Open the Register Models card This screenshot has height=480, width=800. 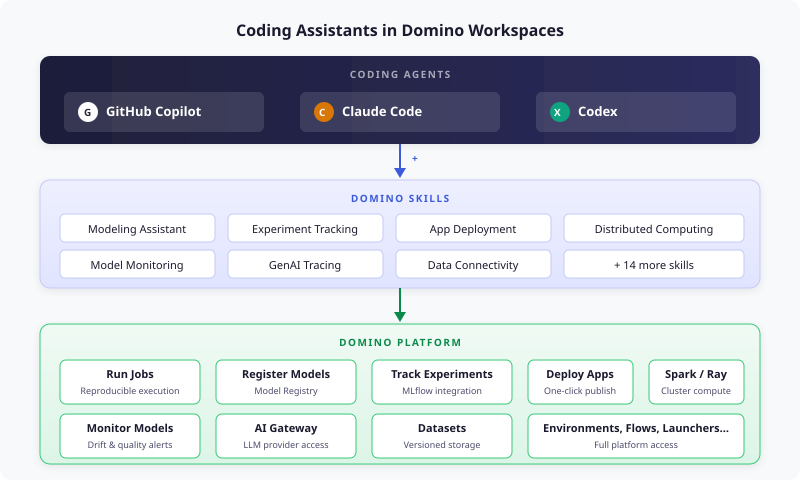coord(286,382)
